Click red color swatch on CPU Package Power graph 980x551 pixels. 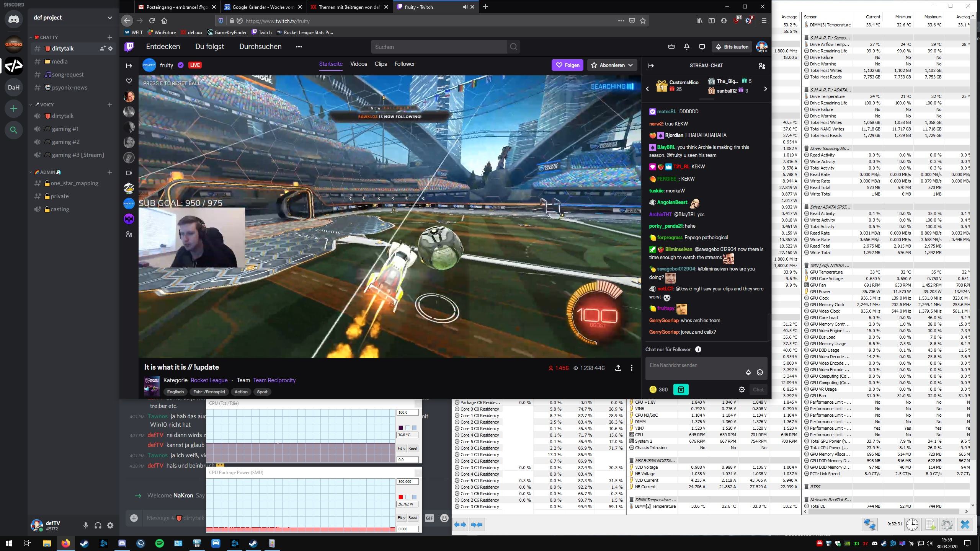400,497
